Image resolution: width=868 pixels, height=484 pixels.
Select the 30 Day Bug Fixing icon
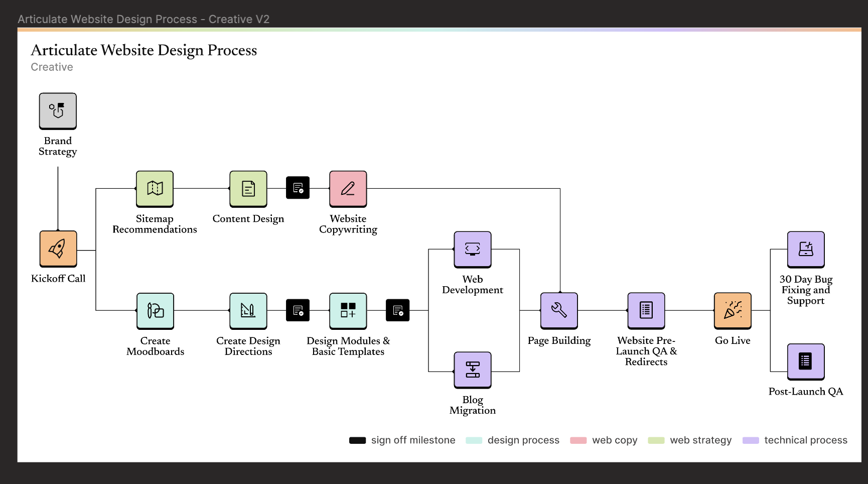pyautogui.click(x=806, y=250)
